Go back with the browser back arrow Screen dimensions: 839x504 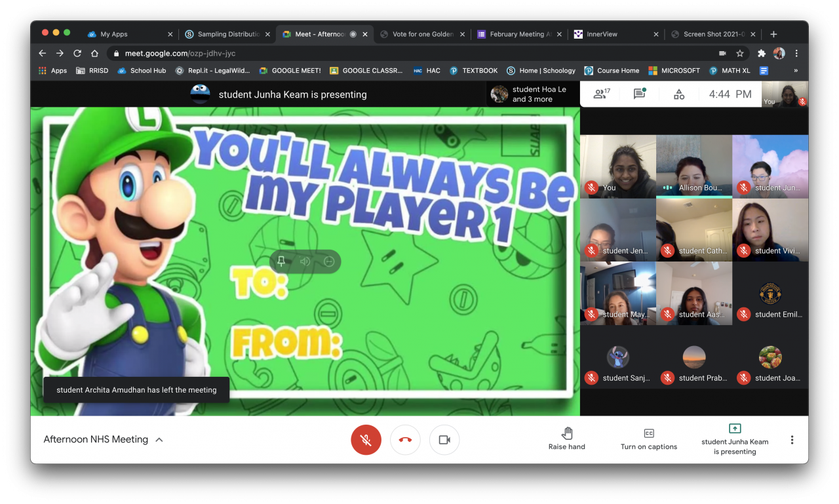click(43, 53)
